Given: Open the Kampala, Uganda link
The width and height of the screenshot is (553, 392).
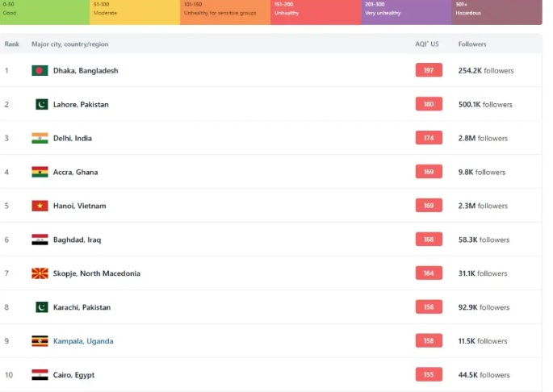Looking at the screenshot, I should click(83, 341).
